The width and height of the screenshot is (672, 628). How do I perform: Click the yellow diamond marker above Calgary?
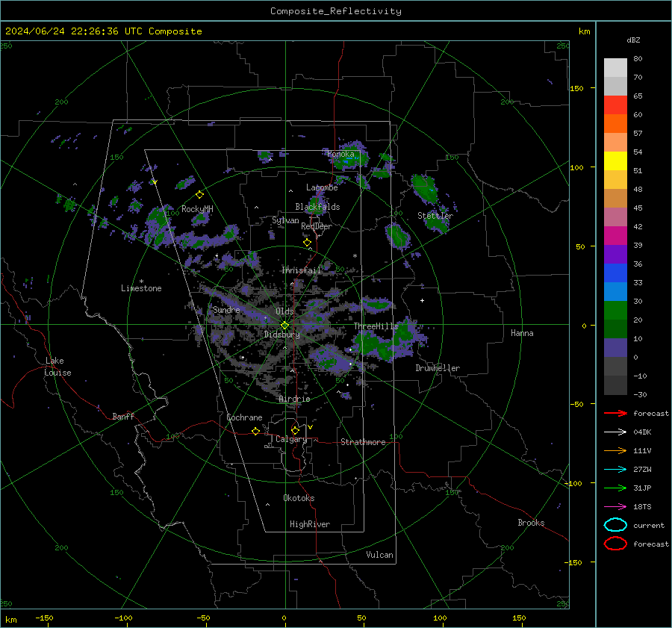coord(295,430)
